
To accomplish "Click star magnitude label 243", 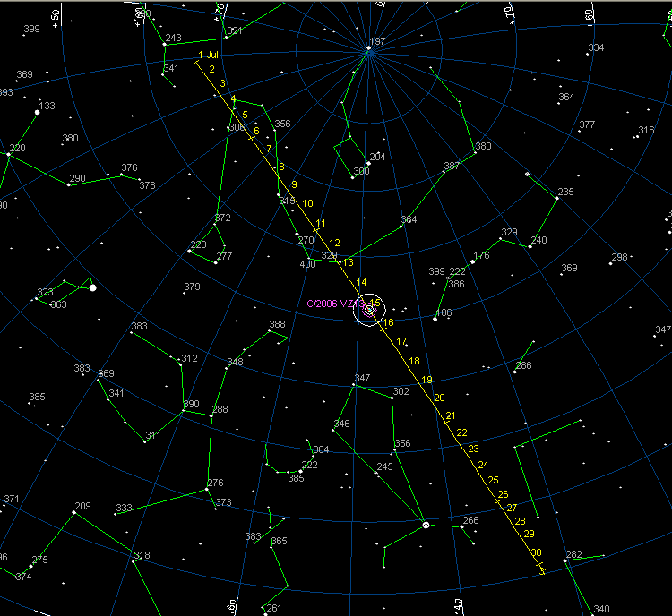I will pyautogui.click(x=173, y=38).
